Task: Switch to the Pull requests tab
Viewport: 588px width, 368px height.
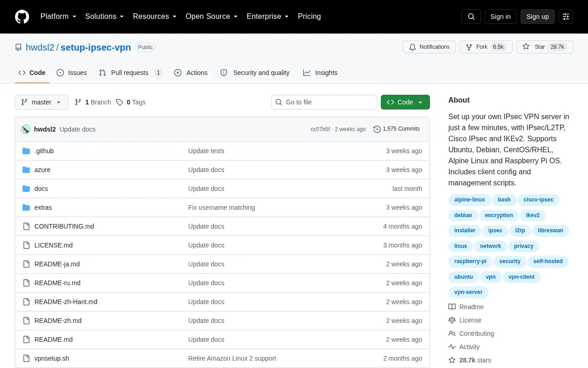Action: coord(130,73)
